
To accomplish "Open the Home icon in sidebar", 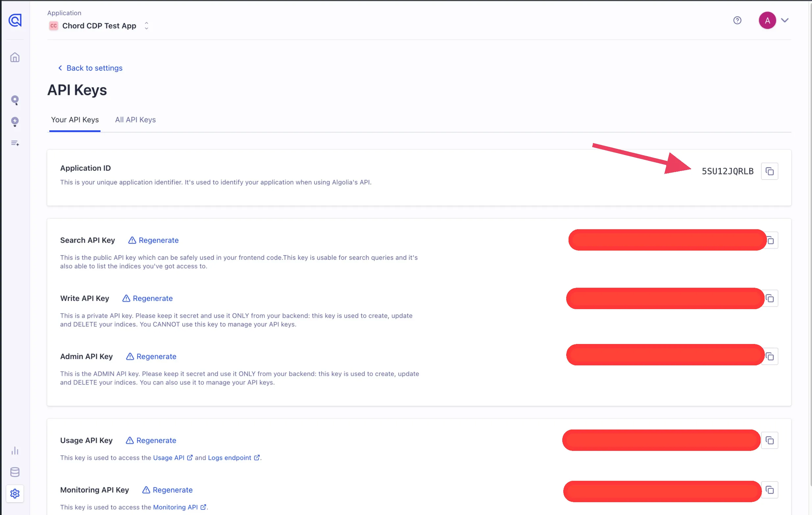I will pyautogui.click(x=15, y=57).
